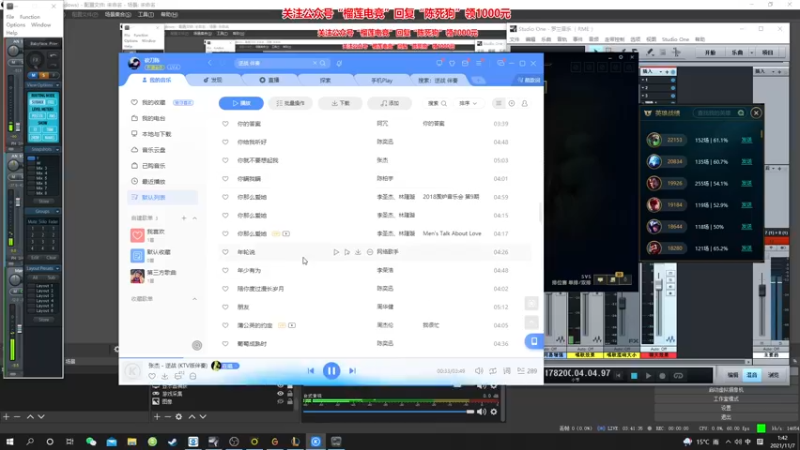Toggle visibility eye of 图像 source in OBS

pos(280,402)
